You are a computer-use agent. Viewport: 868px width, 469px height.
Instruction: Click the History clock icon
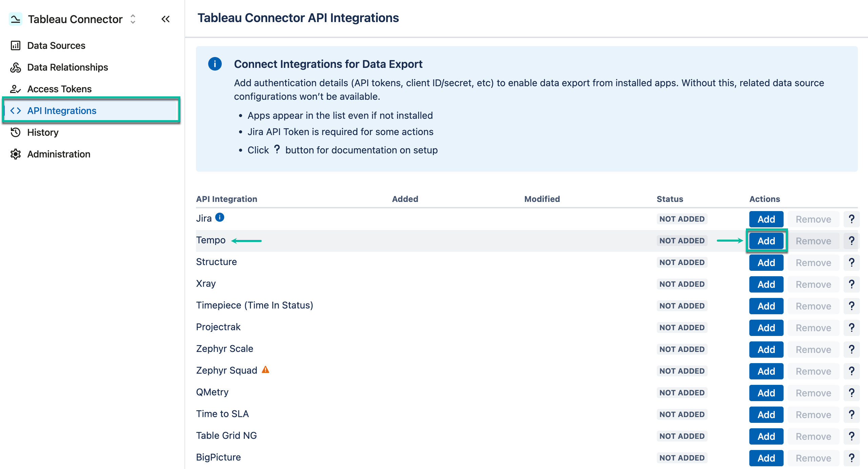(16, 132)
